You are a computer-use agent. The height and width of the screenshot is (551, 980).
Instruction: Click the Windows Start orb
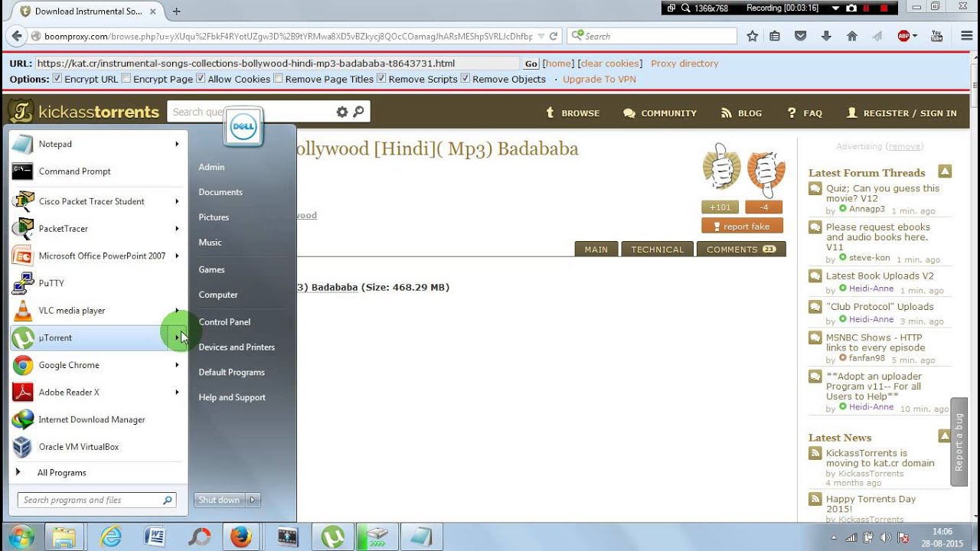pos(21,536)
